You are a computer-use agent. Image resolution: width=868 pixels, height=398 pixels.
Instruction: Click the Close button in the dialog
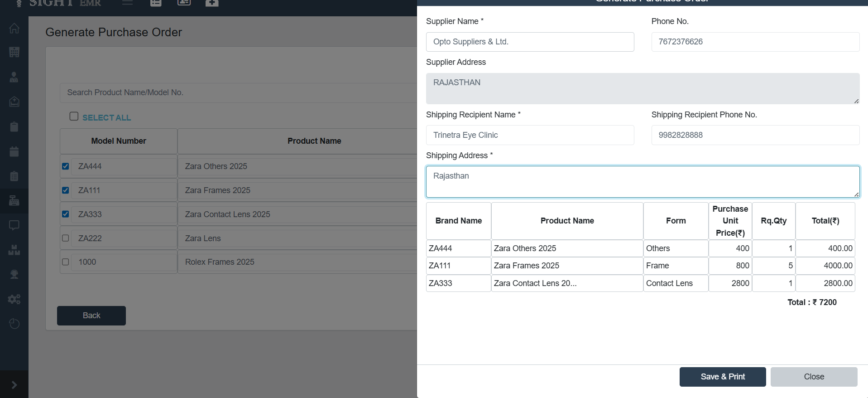pyautogui.click(x=814, y=377)
